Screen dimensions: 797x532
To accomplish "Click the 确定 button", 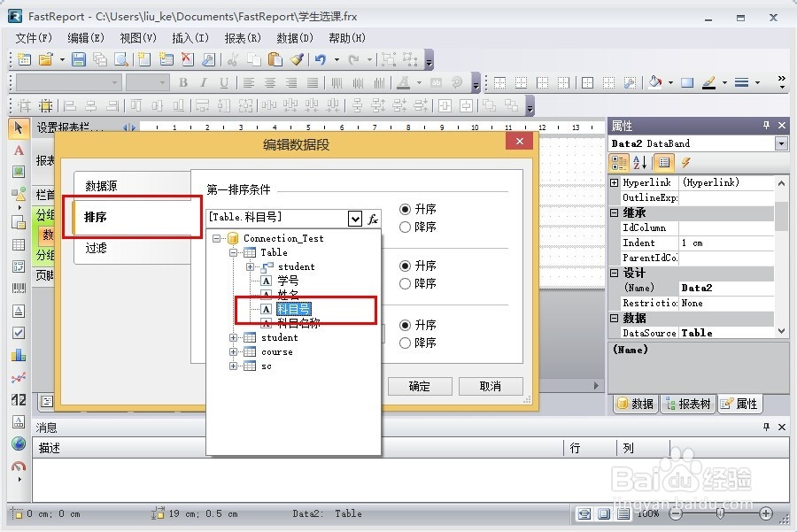I will (x=419, y=386).
